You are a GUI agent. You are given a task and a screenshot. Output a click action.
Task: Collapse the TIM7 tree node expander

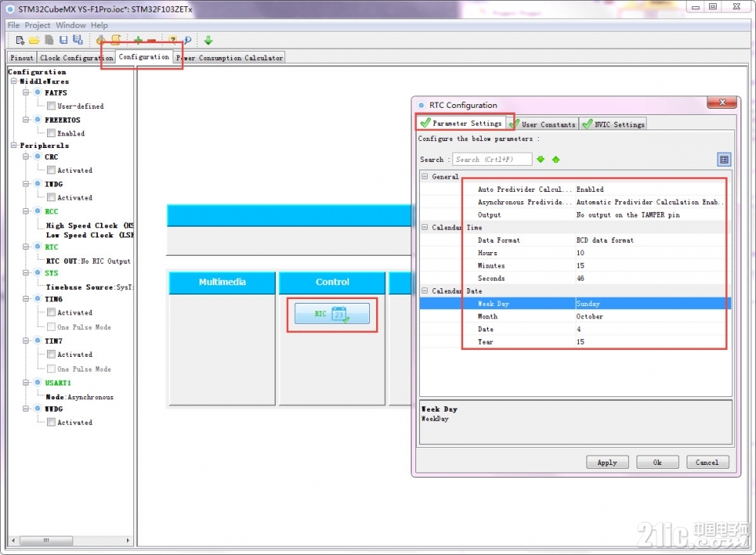click(26, 341)
